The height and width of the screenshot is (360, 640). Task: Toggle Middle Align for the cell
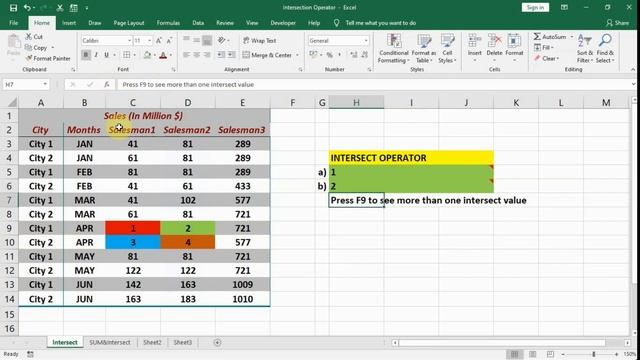click(197, 40)
